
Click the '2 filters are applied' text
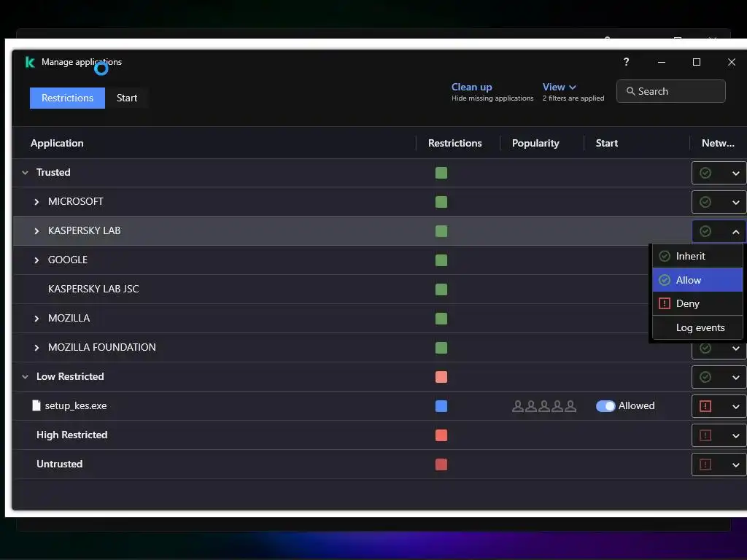[573, 98]
